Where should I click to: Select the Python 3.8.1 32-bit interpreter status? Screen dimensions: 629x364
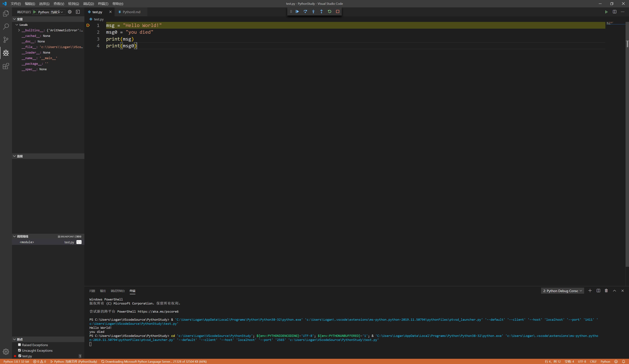(x=16, y=361)
